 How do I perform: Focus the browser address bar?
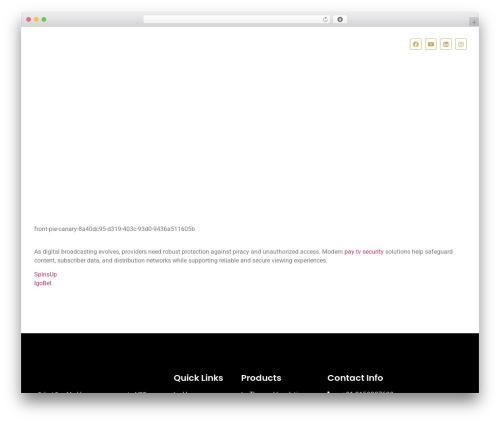237,19
